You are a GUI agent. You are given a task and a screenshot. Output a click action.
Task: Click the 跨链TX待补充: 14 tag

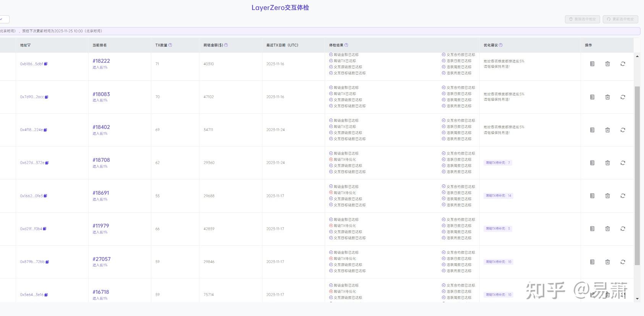pos(498,196)
